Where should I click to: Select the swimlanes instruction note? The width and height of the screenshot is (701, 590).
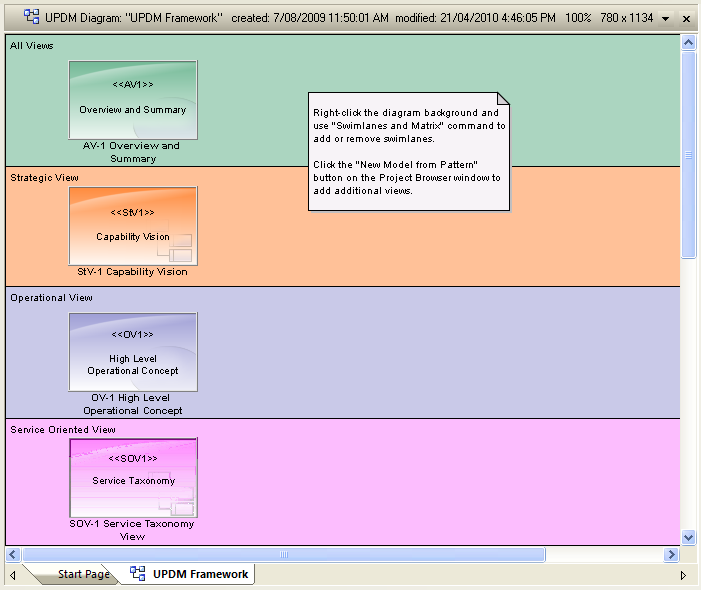click(408, 152)
